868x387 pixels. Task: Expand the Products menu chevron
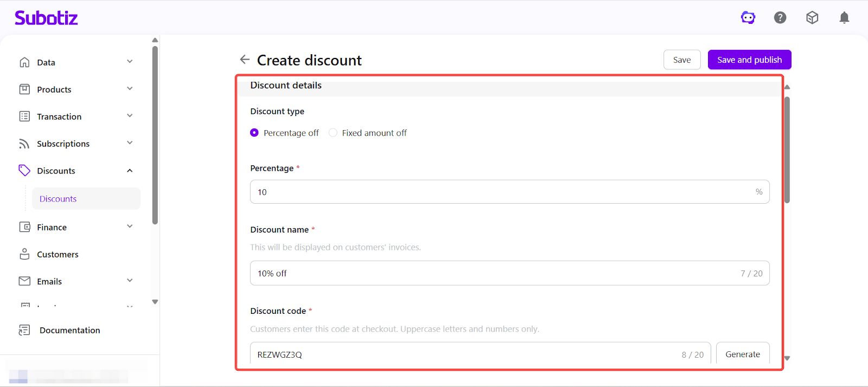130,89
